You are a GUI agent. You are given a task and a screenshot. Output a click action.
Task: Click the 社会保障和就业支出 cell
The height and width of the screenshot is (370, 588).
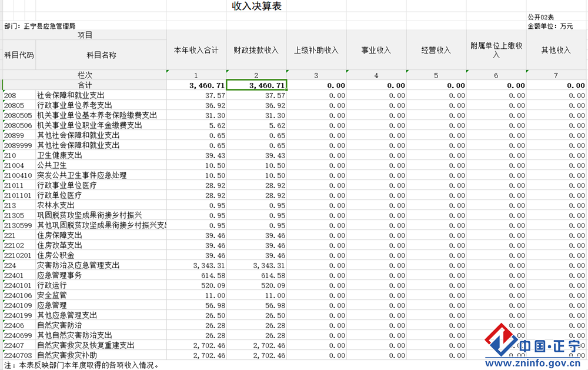click(x=101, y=95)
